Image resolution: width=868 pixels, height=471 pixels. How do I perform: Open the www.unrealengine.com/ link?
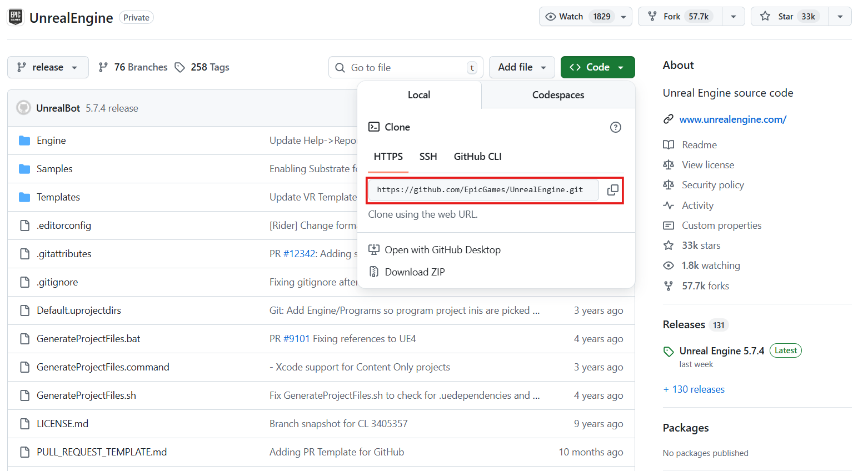pyautogui.click(x=732, y=119)
